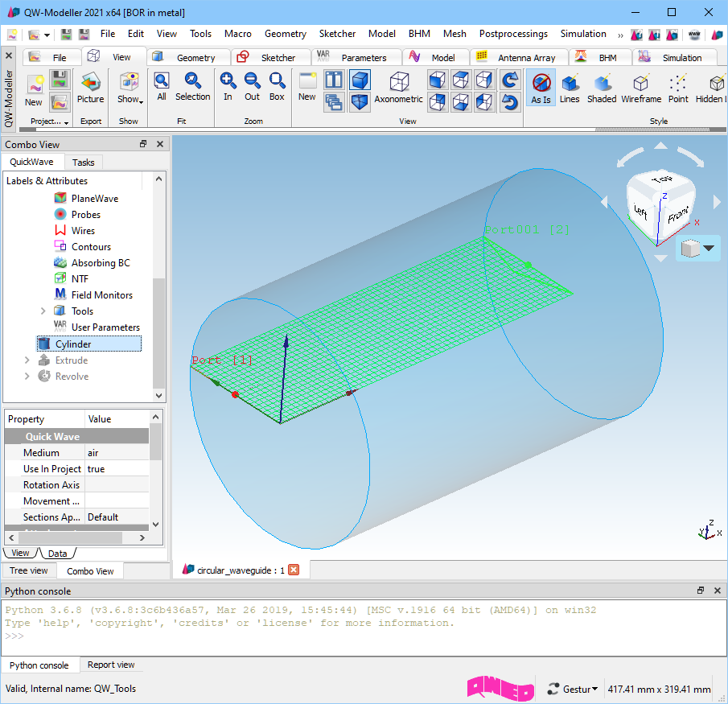Expand the Tools tree item
The height and width of the screenshot is (704, 728).
click(43, 311)
